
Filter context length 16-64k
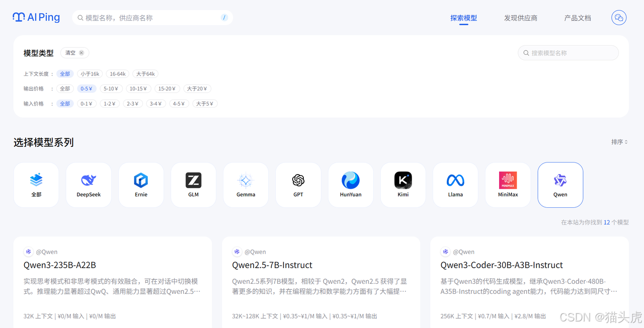coord(118,74)
